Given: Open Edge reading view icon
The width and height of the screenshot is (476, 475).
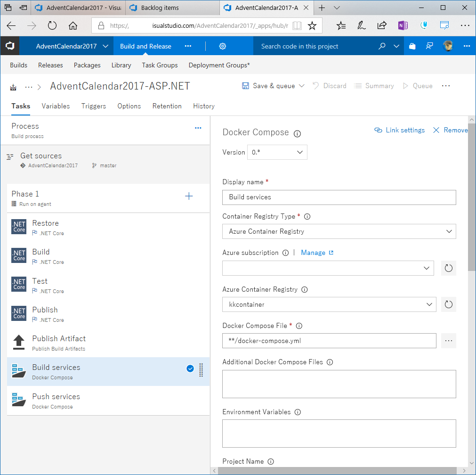Looking at the screenshot, I should tap(297, 25).
